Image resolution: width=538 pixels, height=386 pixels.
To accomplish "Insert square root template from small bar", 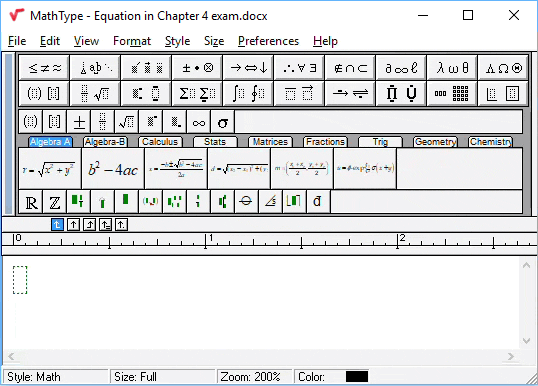I will pos(127,122).
